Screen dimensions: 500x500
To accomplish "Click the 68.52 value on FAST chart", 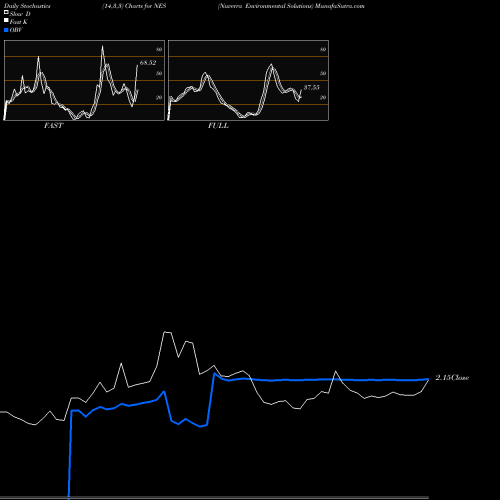I will [x=148, y=63].
